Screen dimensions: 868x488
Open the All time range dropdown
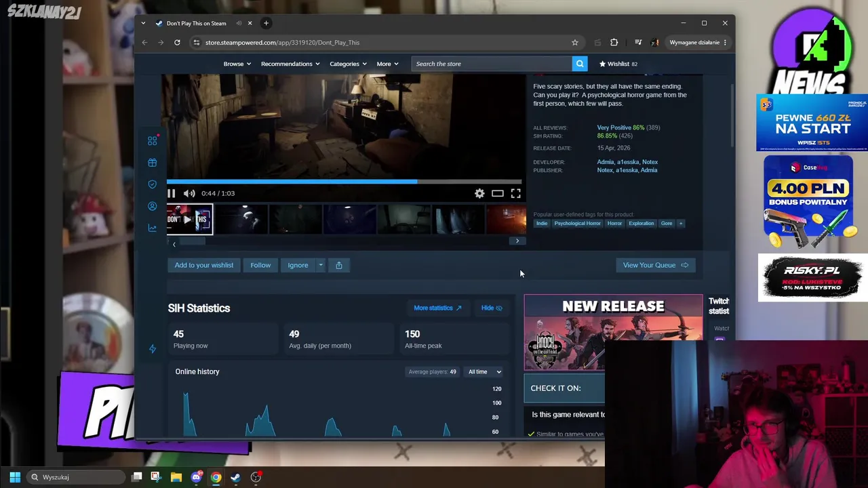[x=484, y=371]
